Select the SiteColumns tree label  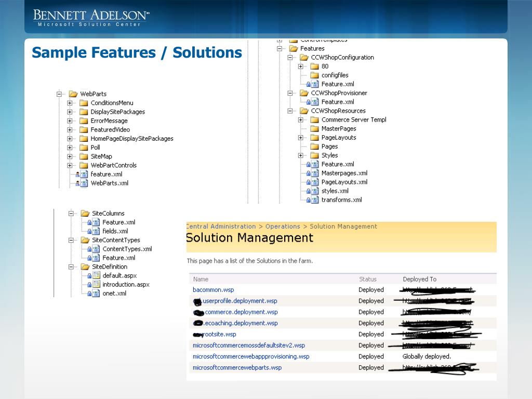pos(108,214)
